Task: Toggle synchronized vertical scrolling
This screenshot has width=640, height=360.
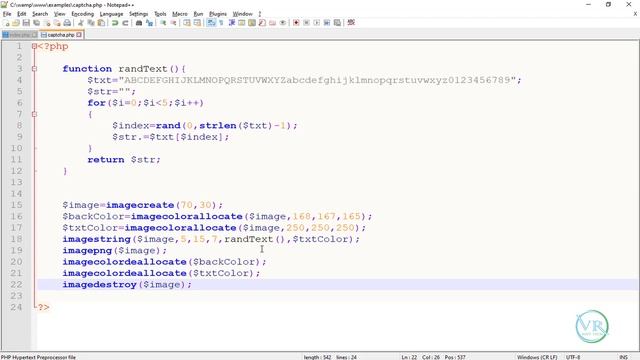Action: tap(187, 23)
